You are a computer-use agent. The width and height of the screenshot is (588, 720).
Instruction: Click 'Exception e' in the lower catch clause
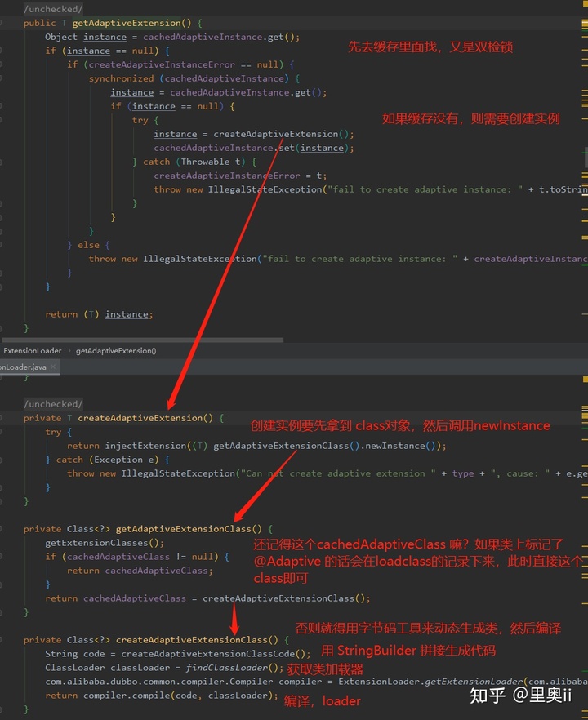click(x=123, y=460)
